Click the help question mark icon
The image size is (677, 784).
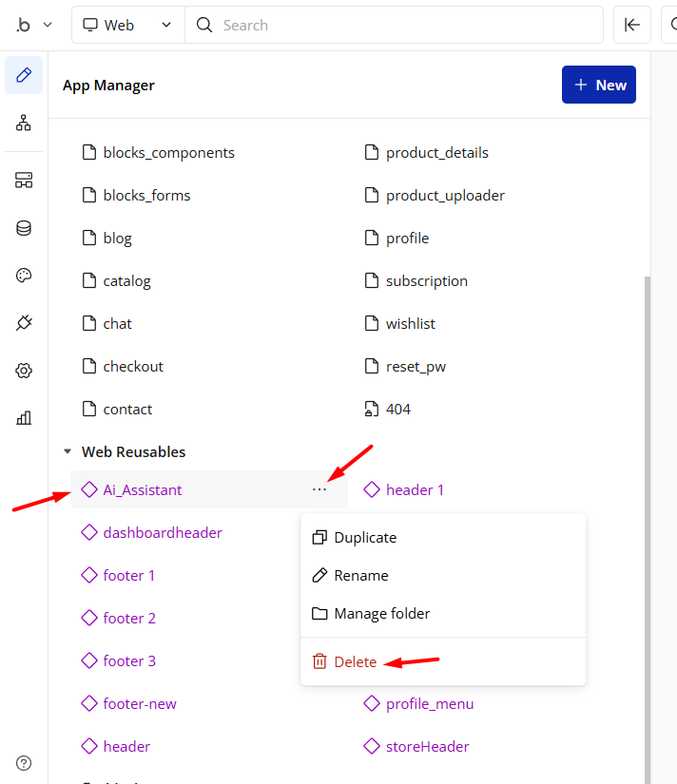pos(24,763)
